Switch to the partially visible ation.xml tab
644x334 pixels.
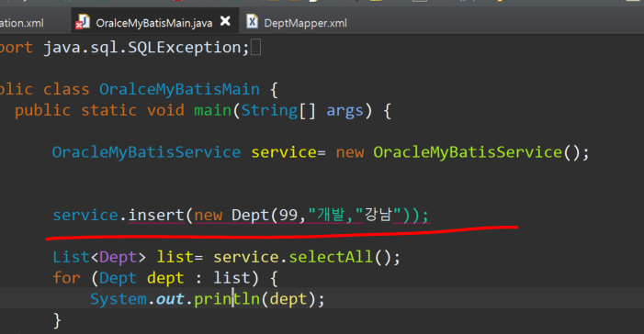pos(22,23)
